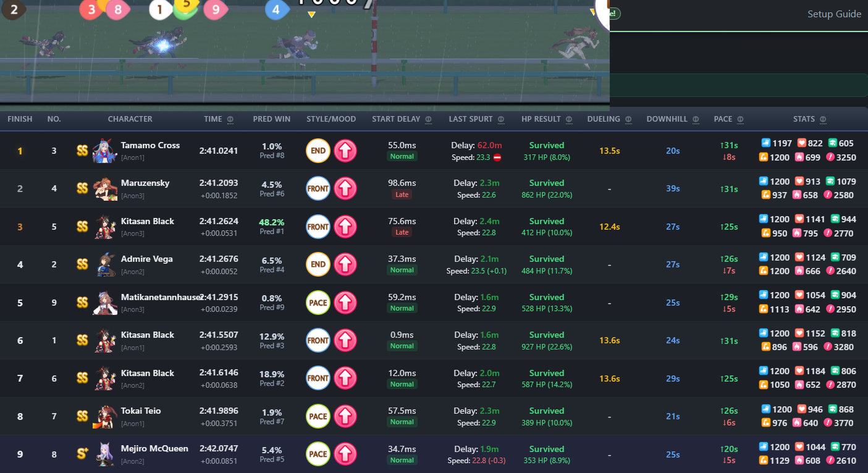The height and width of the screenshot is (473, 868).
Task: Click the 48.2% predicted win value
Action: point(271,222)
